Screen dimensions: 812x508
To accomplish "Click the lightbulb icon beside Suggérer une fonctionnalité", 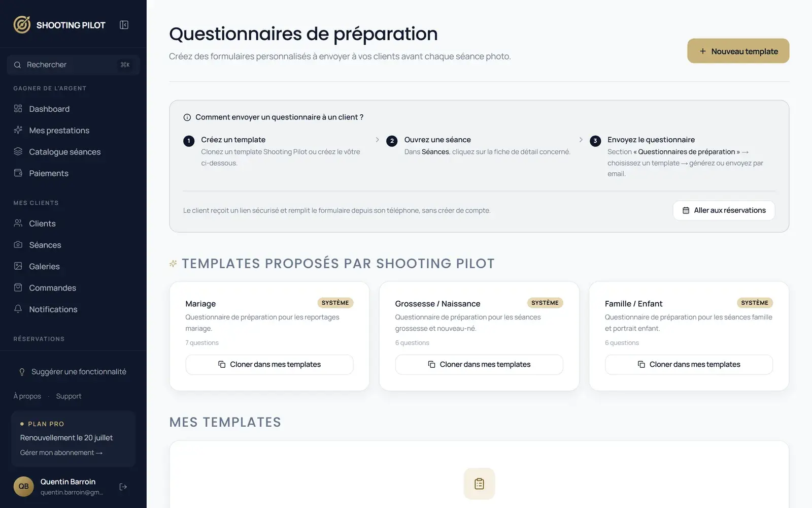I will (x=22, y=372).
